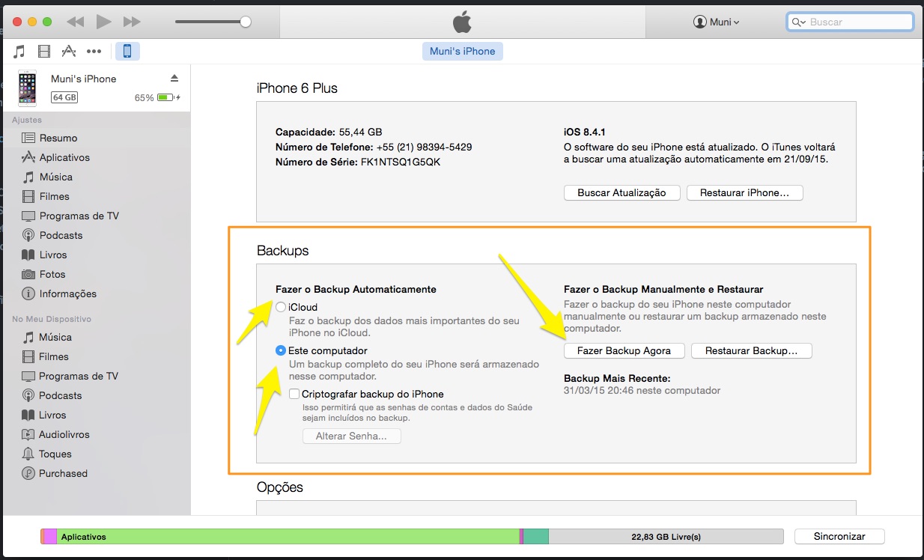Eject Muni's iPhone with the eject icon
Screen dimensions: 924x560
click(x=174, y=79)
